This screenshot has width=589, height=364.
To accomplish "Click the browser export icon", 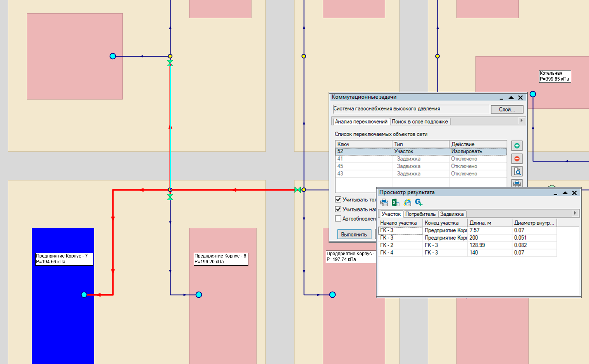I will [407, 203].
